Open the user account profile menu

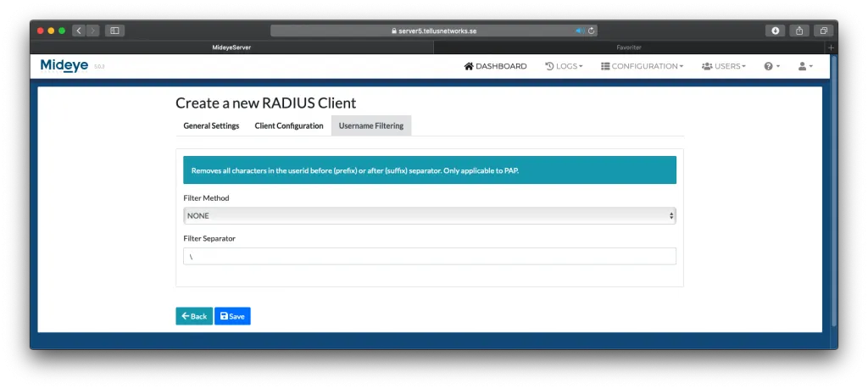pos(805,66)
